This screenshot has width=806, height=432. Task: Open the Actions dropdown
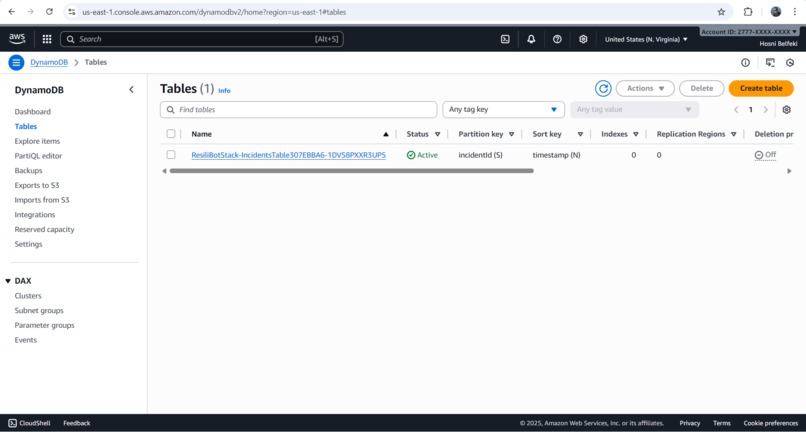tap(645, 88)
